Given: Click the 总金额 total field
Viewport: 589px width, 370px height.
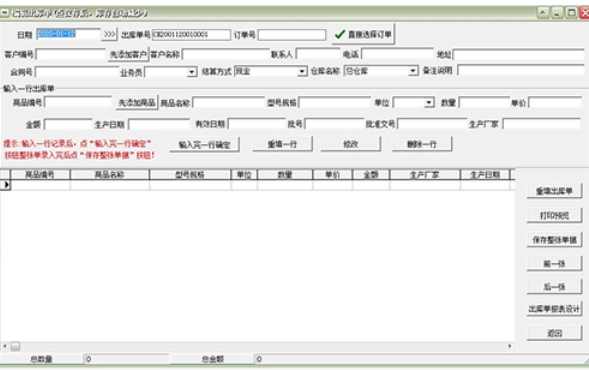Looking at the screenshot, I should point(420,359).
